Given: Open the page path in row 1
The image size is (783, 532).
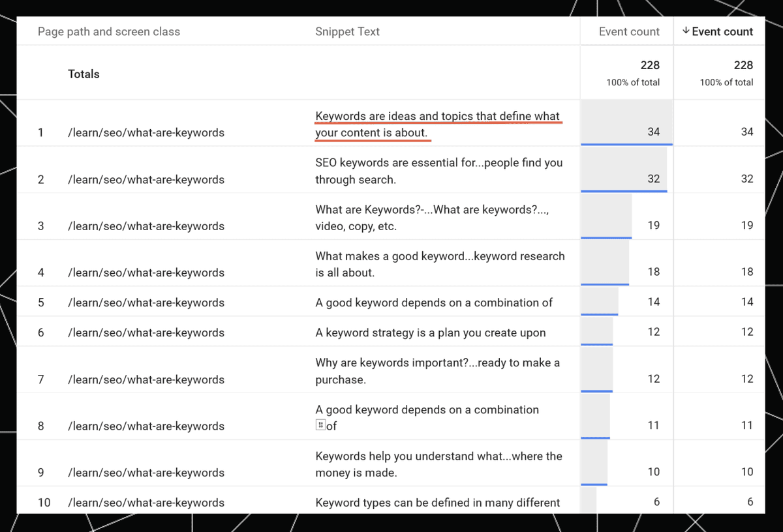Looking at the screenshot, I should tap(146, 132).
